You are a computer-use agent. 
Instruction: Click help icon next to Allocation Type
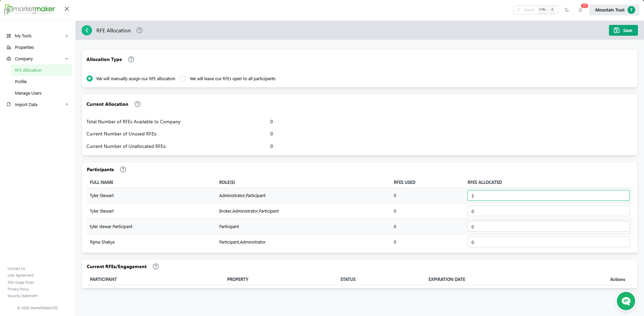131,59
